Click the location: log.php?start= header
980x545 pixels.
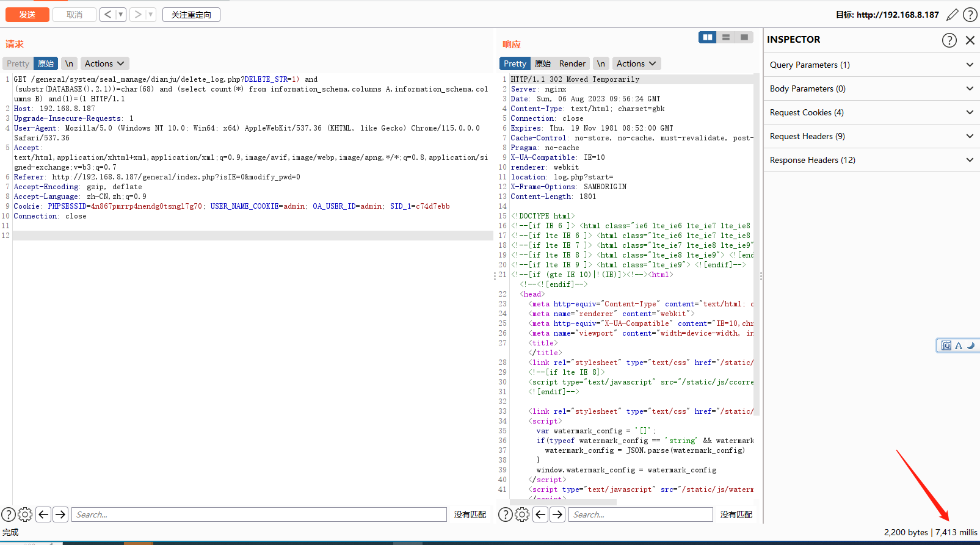562,177
